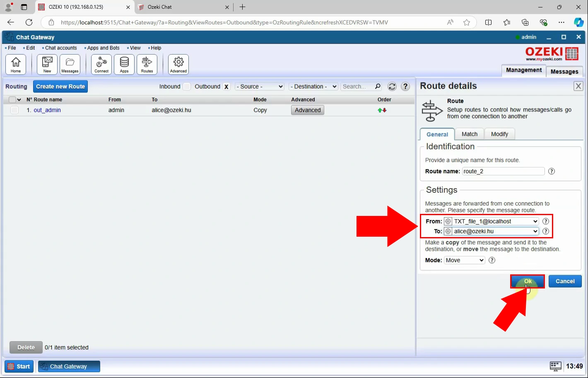The image size is (588, 378).
Task: Select all routes header checkbox
Action: [x=12, y=99]
